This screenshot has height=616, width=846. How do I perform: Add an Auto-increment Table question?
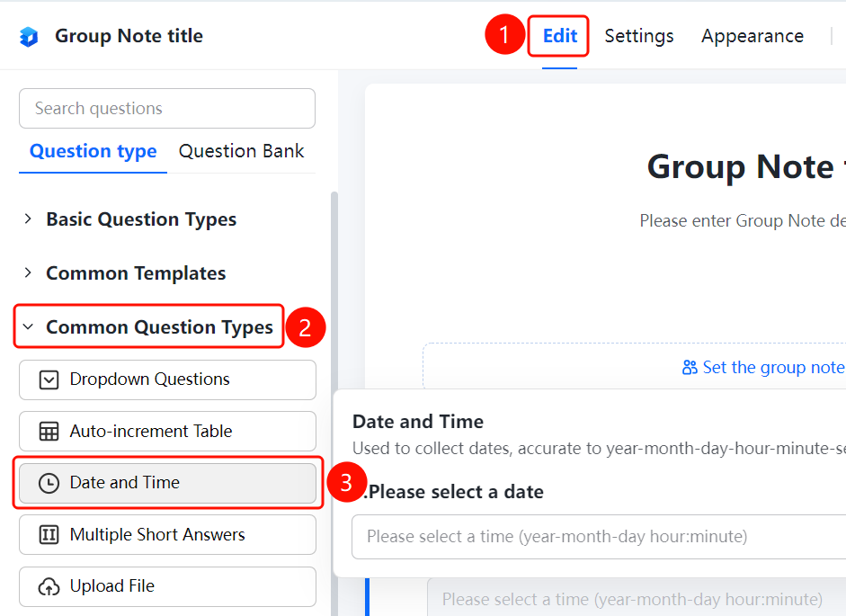click(x=167, y=432)
